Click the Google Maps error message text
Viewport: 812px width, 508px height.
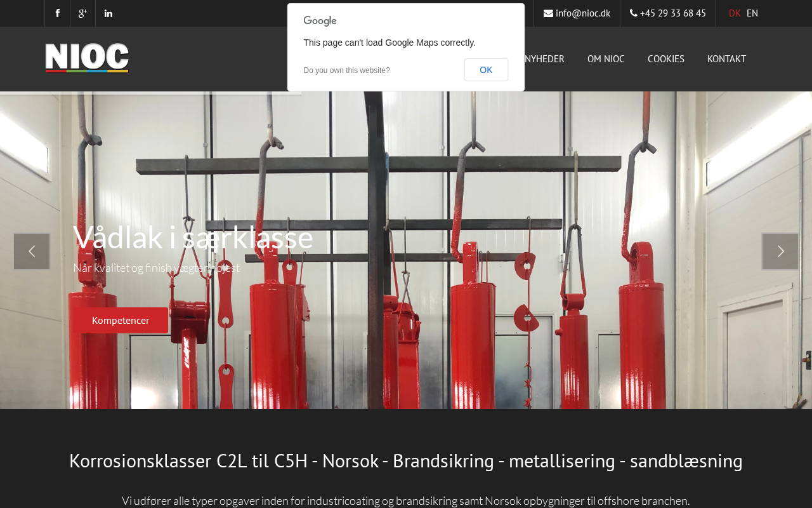(x=390, y=43)
